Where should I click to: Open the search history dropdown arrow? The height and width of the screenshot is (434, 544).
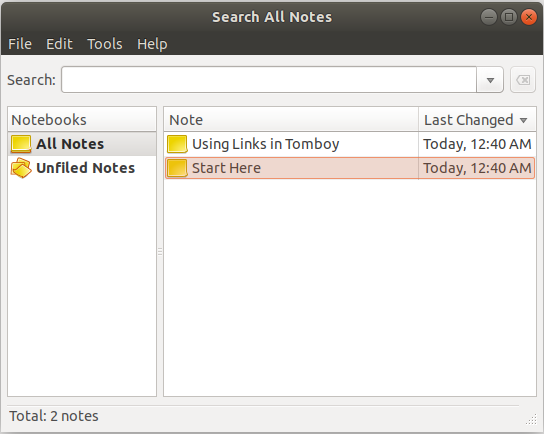point(490,80)
